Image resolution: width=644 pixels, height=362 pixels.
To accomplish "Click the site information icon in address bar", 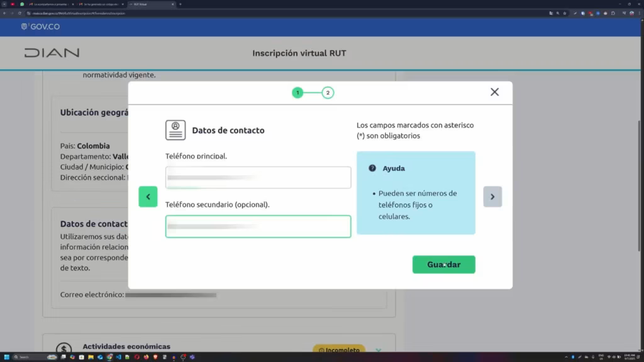I will (x=28, y=13).
